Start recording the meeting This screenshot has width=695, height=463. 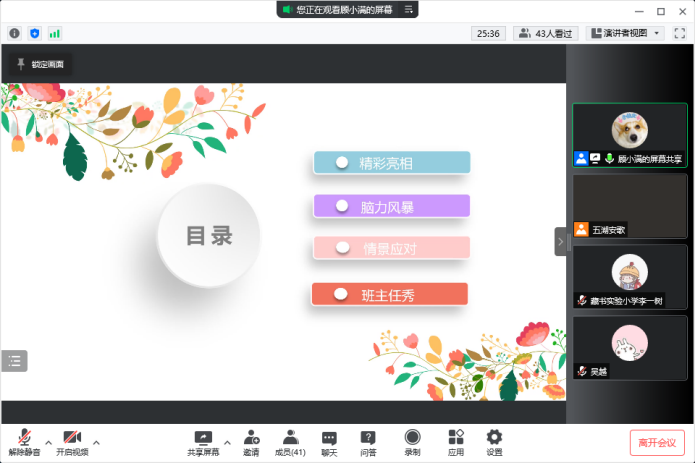(412, 443)
